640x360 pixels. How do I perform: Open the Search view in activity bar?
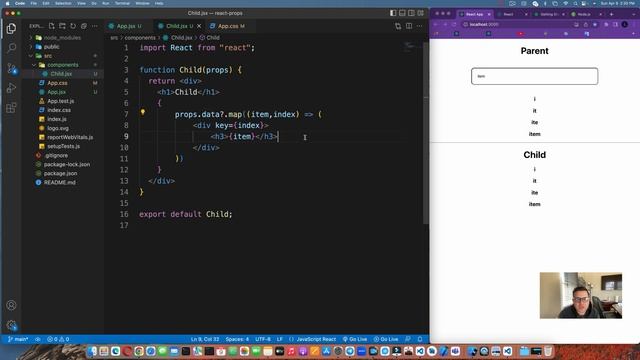[11, 48]
